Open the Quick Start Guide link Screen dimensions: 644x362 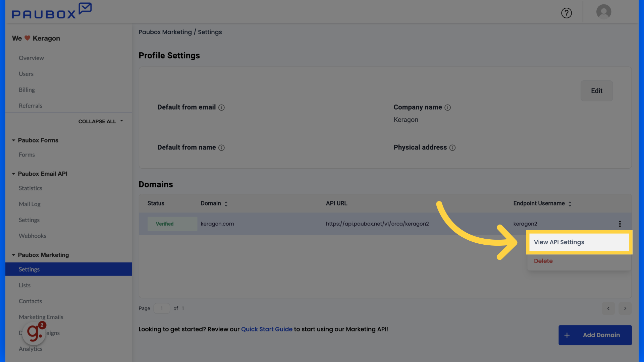(267, 329)
